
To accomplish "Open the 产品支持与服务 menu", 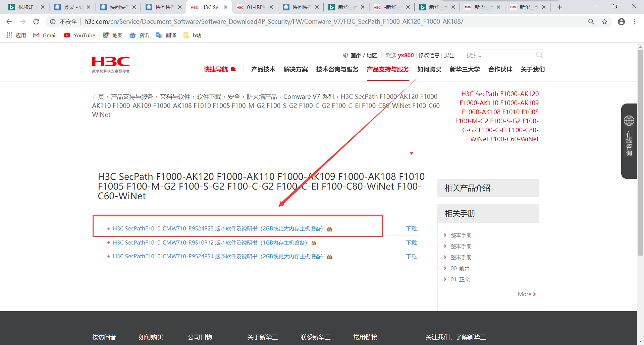I will pyautogui.click(x=388, y=69).
